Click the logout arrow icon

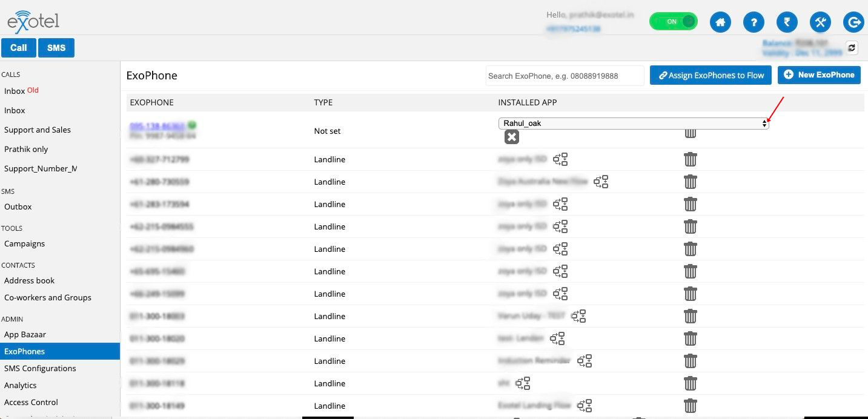pyautogui.click(x=853, y=22)
